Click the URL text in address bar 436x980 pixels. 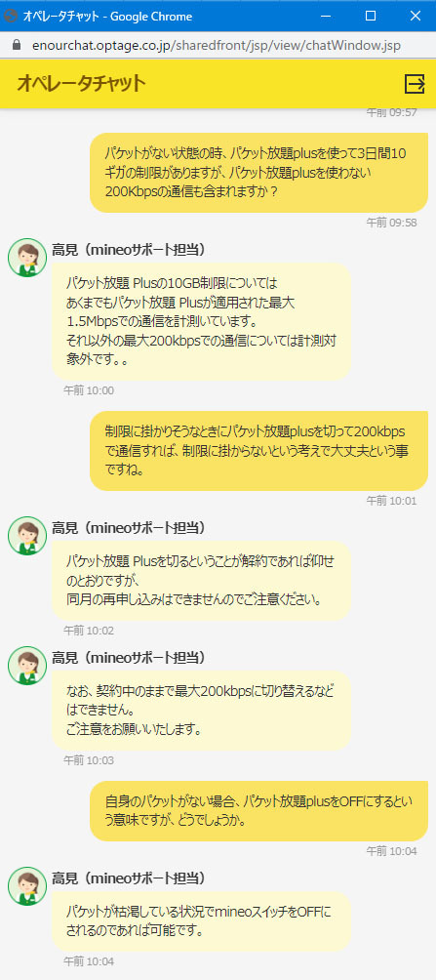click(x=217, y=46)
